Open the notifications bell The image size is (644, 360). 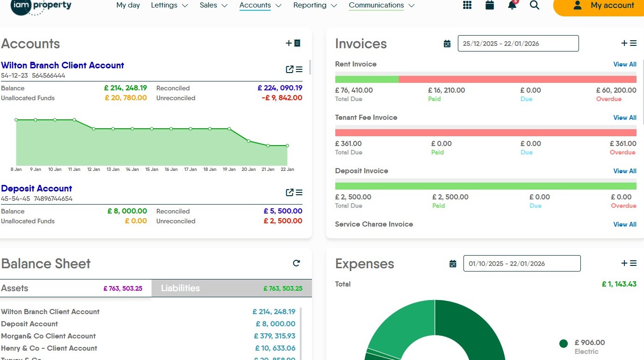[x=513, y=5]
